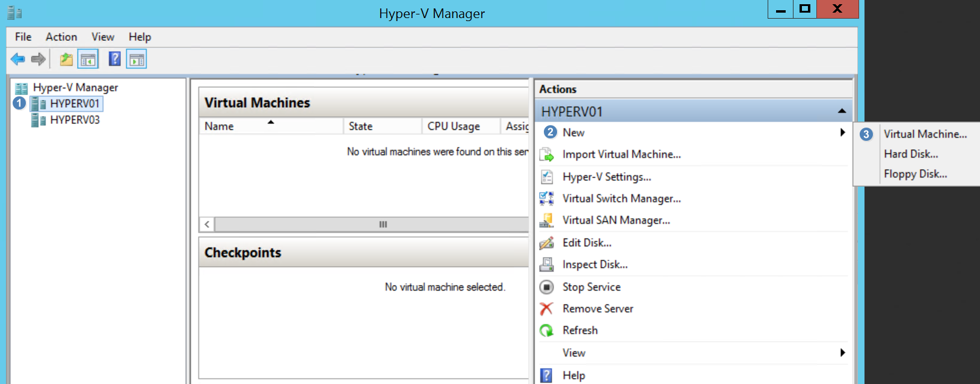Screen dimensions: 980x384
Task: Toggle the console tree pane toolbar icon
Action: click(x=88, y=59)
